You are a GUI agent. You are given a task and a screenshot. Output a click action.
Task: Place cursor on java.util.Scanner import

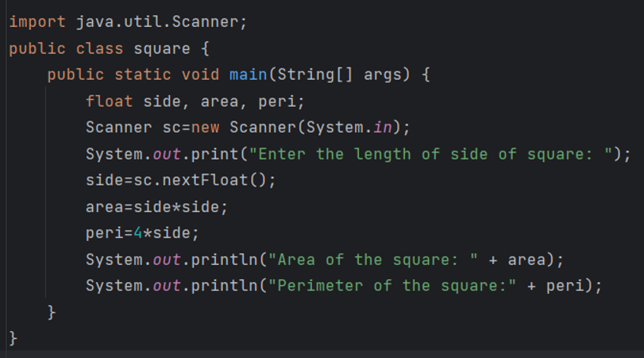(x=158, y=22)
